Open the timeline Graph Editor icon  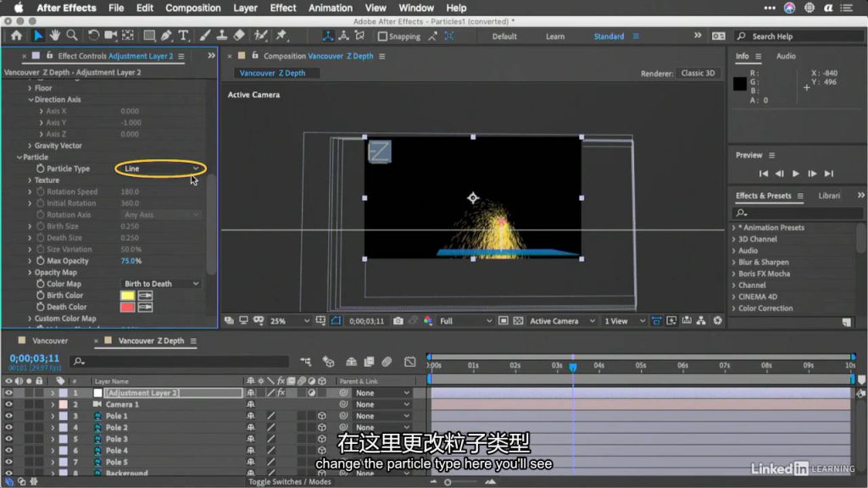(x=409, y=362)
